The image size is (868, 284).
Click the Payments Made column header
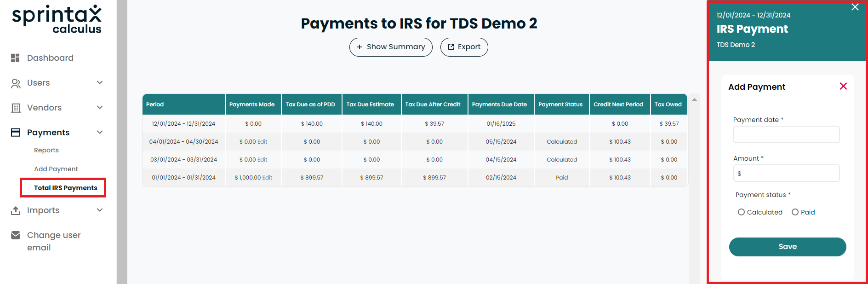[x=253, y=104]
